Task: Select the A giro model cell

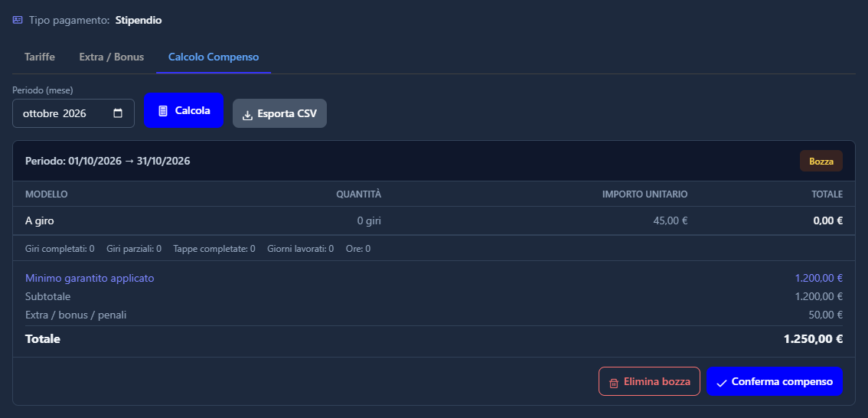Action: click(x=39, y=221)
